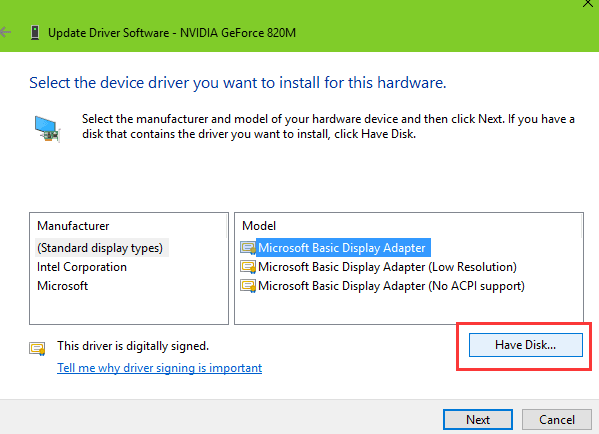599x434 pixels.
Task: Click the Manufacturer column header
Action: [x=73, y=226]
